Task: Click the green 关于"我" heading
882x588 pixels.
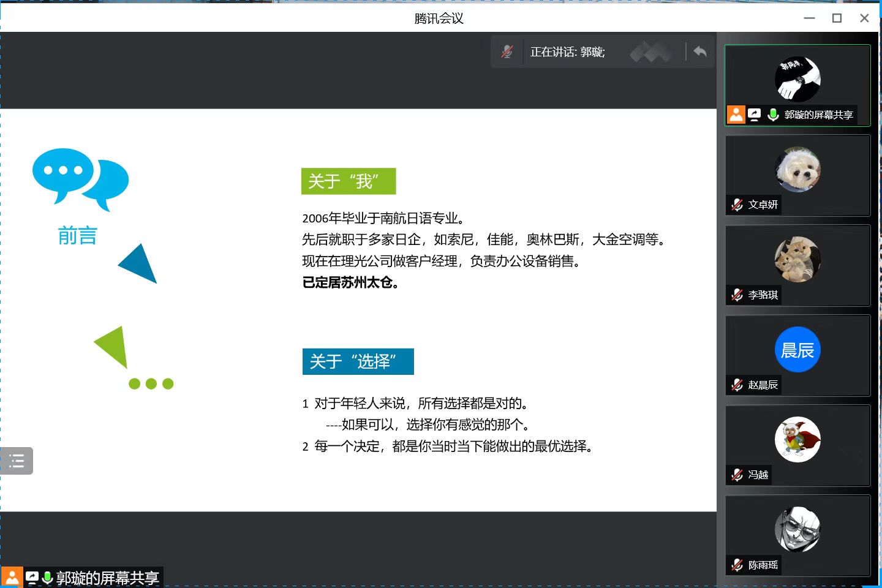Action: (349, 181)
